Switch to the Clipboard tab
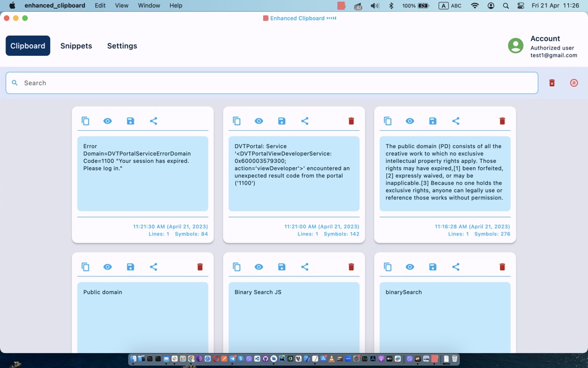 (x=28, y=46)
